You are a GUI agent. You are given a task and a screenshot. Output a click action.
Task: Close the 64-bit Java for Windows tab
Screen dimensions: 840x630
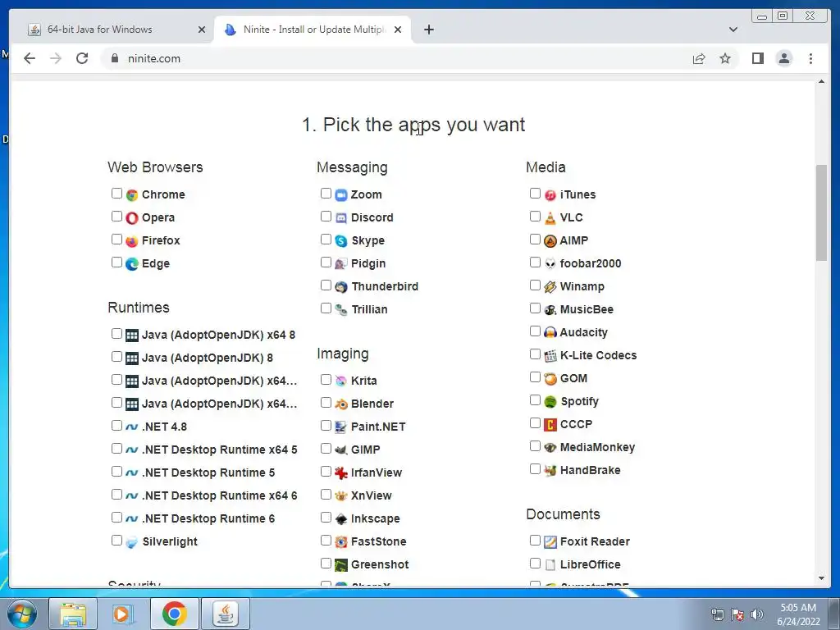202,30
